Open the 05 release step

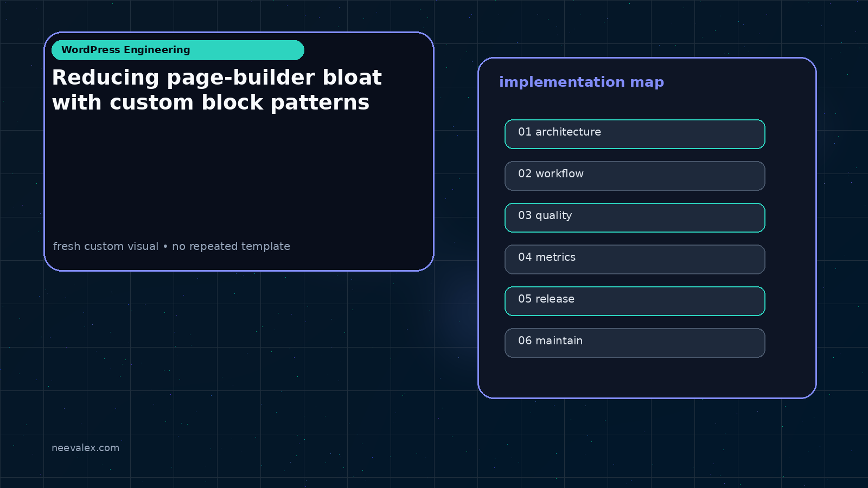coord(635,301)
